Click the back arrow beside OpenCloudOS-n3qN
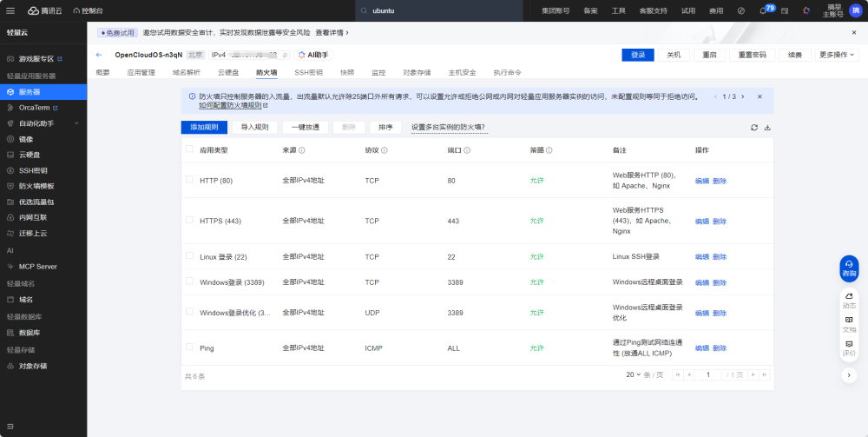 tap(99, 55)
